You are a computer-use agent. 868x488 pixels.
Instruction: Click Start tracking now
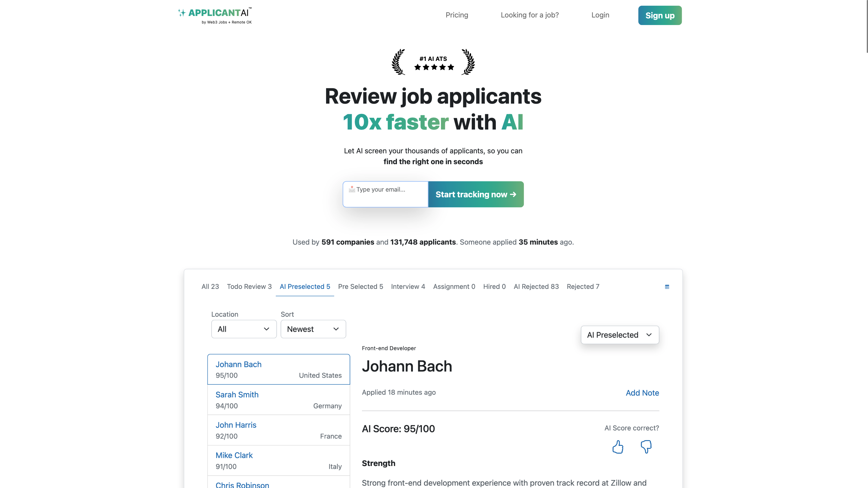pyautogui.click(x=476, y=194)
